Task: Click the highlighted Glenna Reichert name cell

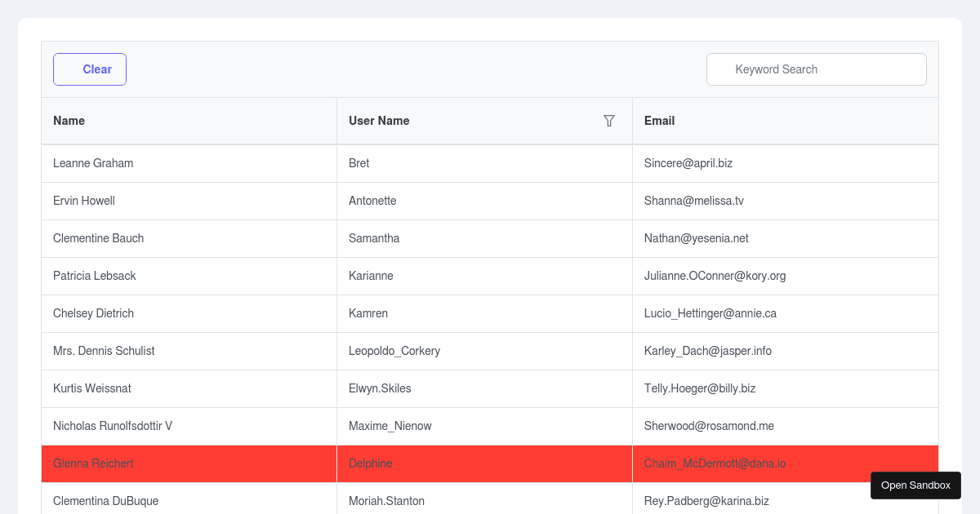Action: 93,463
